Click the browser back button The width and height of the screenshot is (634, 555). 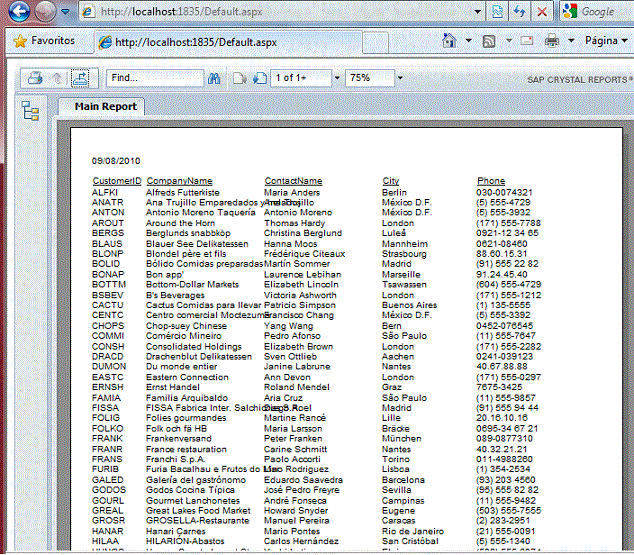coord(15,12)
